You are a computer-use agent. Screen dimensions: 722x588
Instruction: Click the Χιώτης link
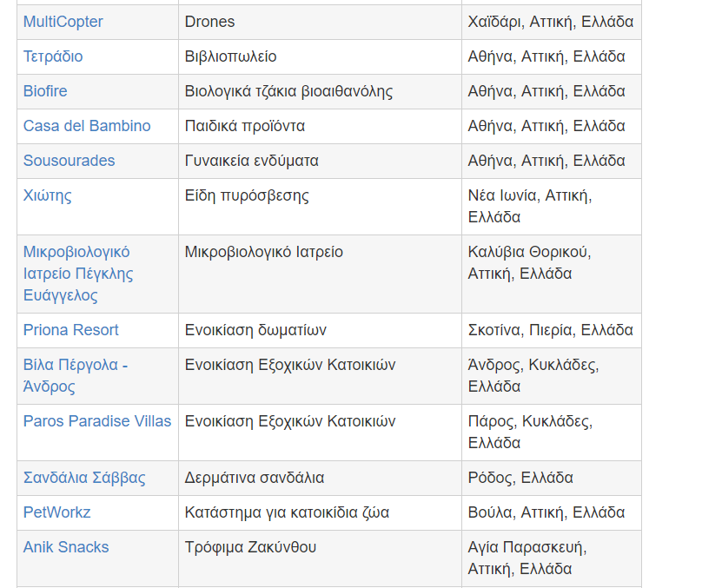(48, 195)
